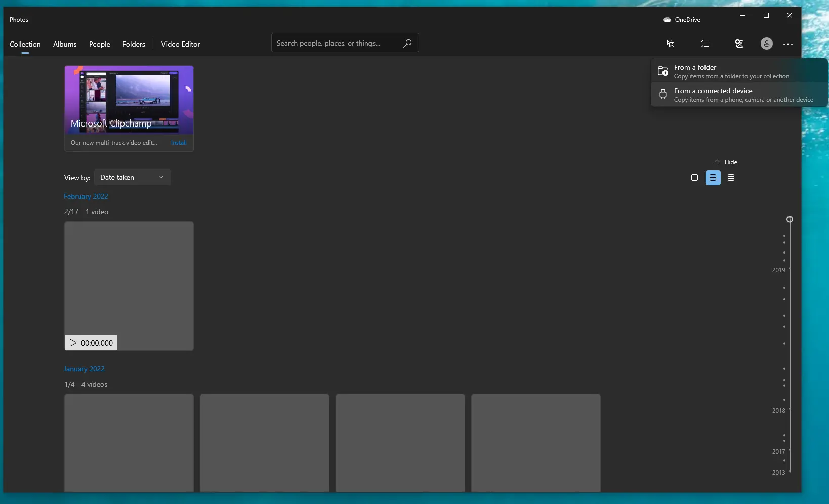Hide the timeline panel
829x504 pixels.
coord(726,162)
